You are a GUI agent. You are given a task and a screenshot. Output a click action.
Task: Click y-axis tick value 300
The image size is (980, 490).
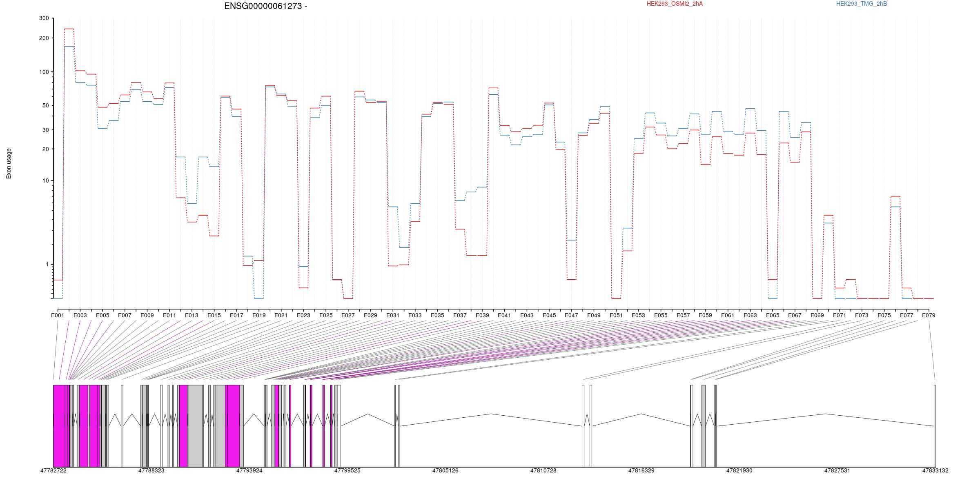coord(44,18)
